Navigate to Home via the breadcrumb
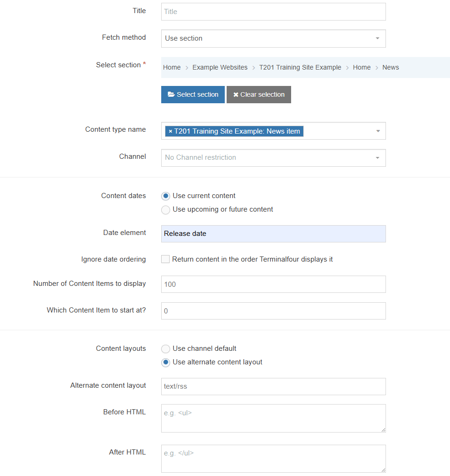 (171, 67)
